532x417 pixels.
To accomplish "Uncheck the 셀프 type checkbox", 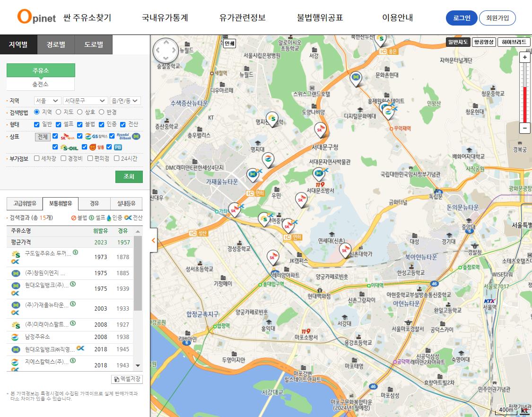I will coord(58,124).
